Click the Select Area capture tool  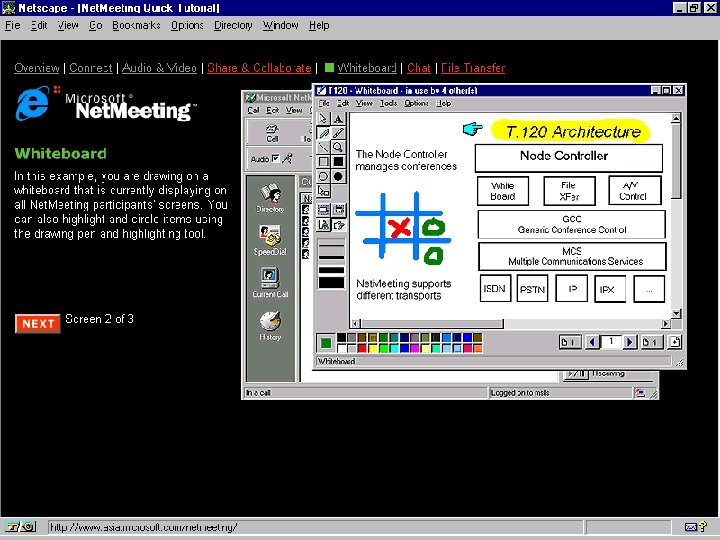tap(338, 210)
